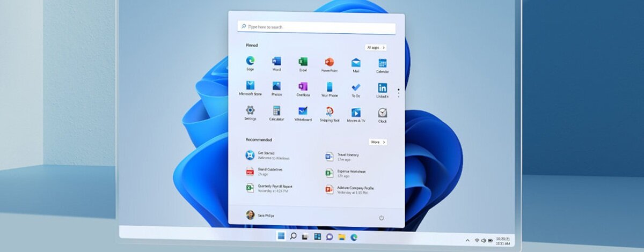
Task: Click the power button in Start menu
Action: pyautogui.click(x=382, y=218)
